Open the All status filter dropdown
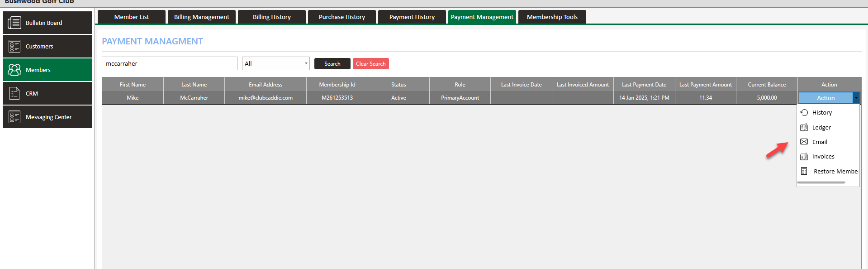The image size is (868, 269). (x=275, y=63)
